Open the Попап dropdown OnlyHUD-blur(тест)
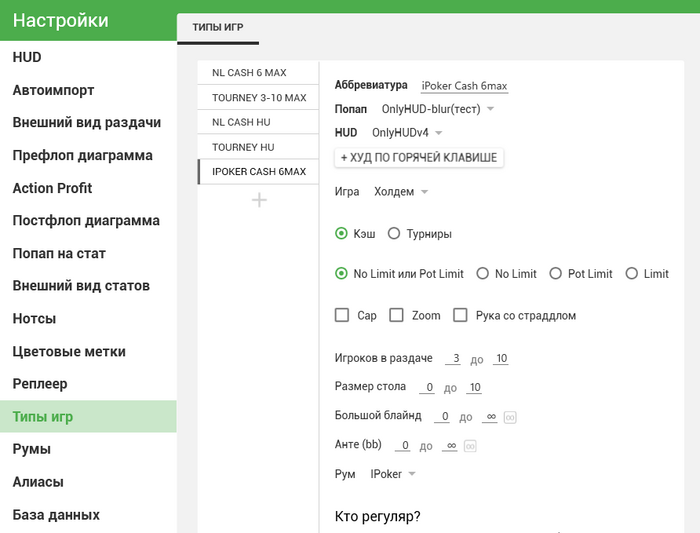The width and height of the screenshot is (700, 533). point(438,109)
